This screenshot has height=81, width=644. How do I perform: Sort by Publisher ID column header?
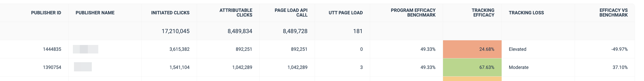46,13
